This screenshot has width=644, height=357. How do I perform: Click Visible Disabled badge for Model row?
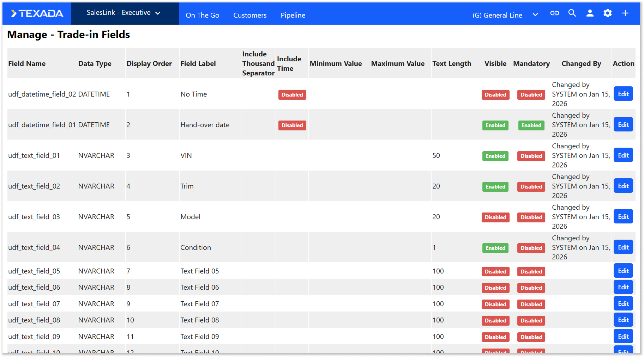click(x=495, y=217)
